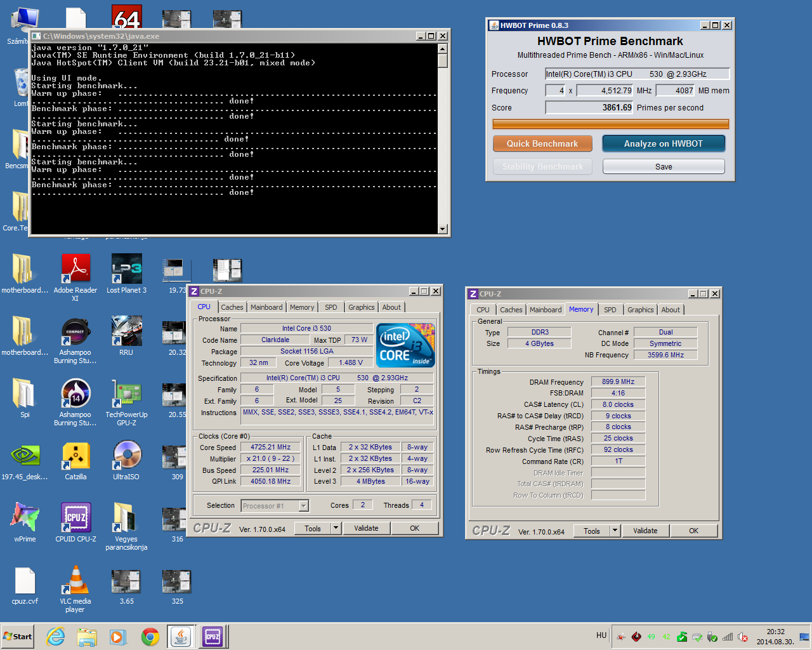812x650 pixels.
Task: Open the Vegyes parancsikonja folder shortcut
Action: pos(126,527)
